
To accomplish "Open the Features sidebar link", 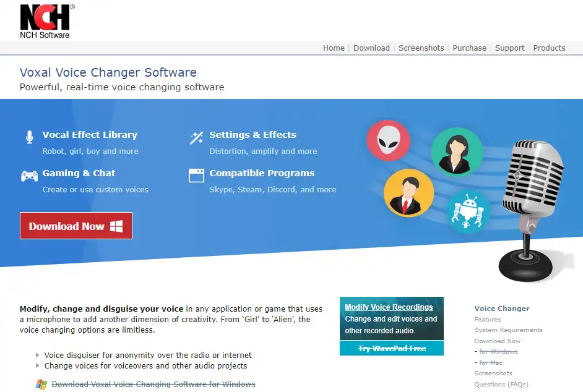I will click(x=488, y=319).
